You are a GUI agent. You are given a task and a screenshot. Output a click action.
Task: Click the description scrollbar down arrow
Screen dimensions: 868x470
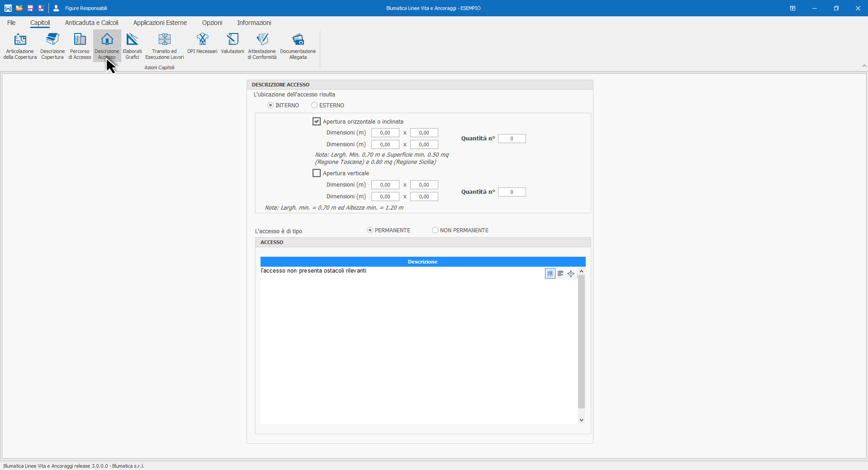pos(581,420)
